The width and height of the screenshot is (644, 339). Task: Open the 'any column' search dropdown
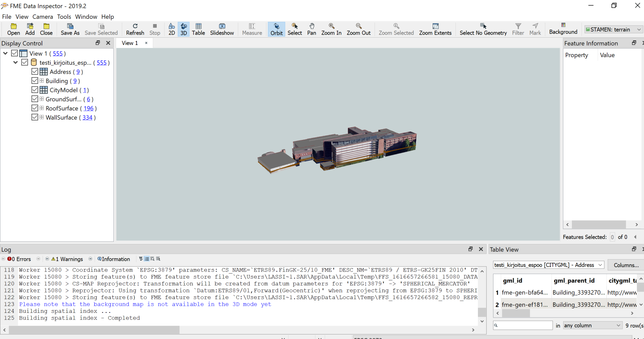click(592, 325)
